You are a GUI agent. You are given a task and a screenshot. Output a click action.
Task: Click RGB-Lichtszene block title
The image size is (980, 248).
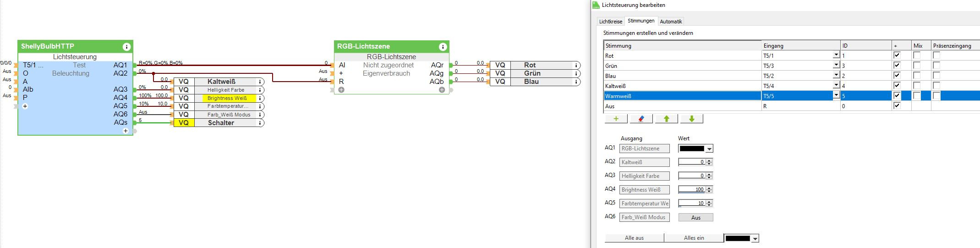click(x=364, y=46)
